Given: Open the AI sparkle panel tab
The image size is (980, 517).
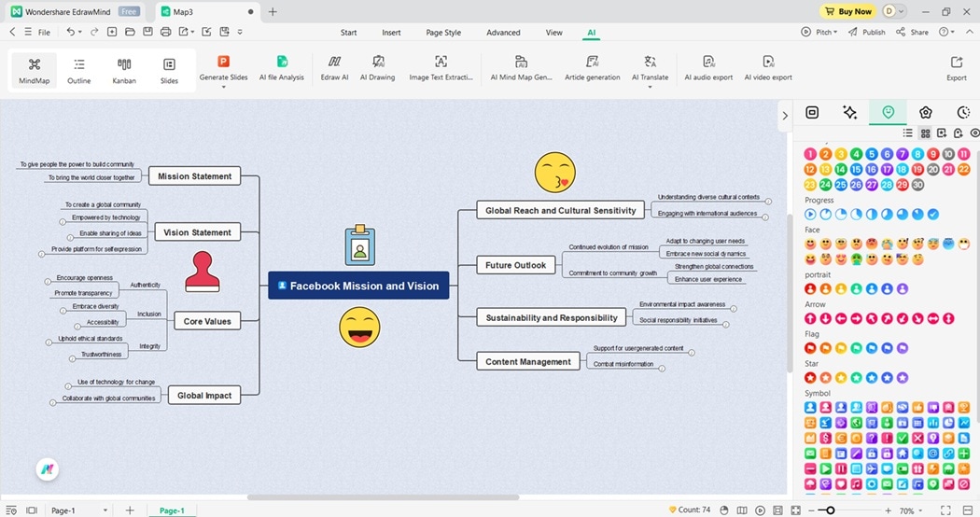Looking at the screenshot, I should [849, 112].
